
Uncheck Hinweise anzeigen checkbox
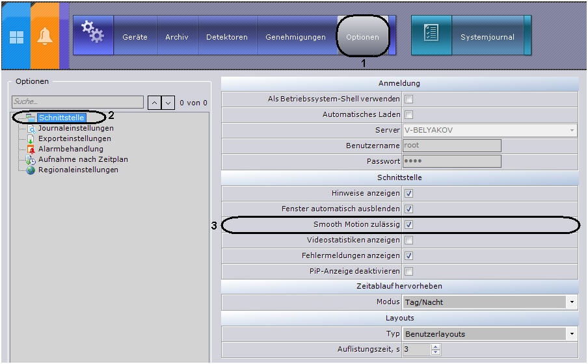pyautogui.click(x=408, y=194)
